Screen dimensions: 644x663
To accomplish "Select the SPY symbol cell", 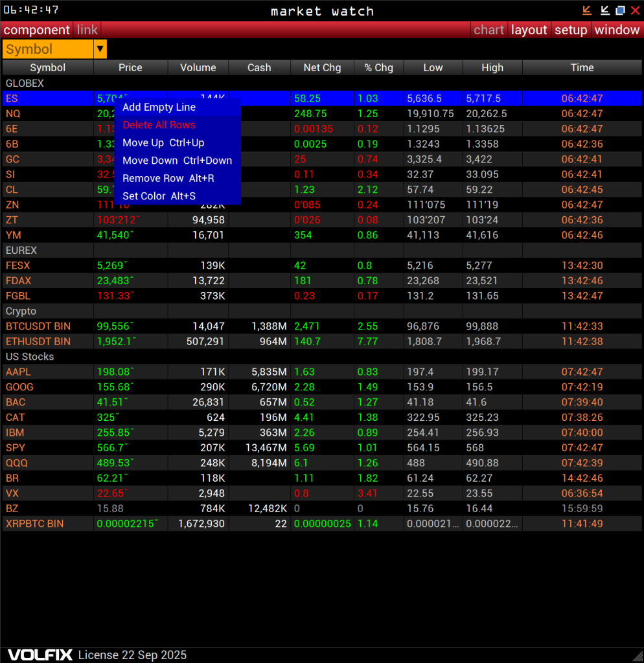I will 48,448.
